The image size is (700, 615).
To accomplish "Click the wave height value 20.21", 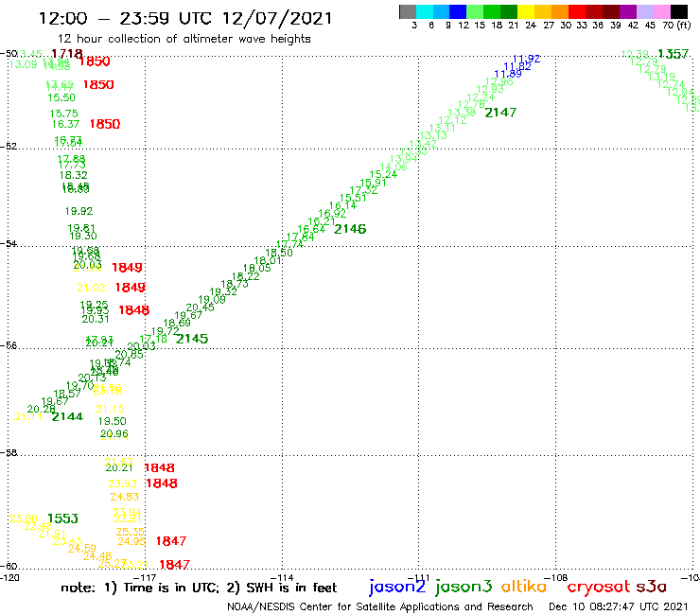I will coord(119,467).
